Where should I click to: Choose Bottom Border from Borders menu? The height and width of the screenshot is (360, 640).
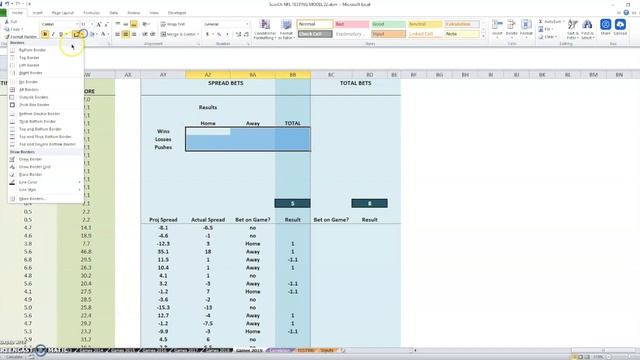pos(46,50)
